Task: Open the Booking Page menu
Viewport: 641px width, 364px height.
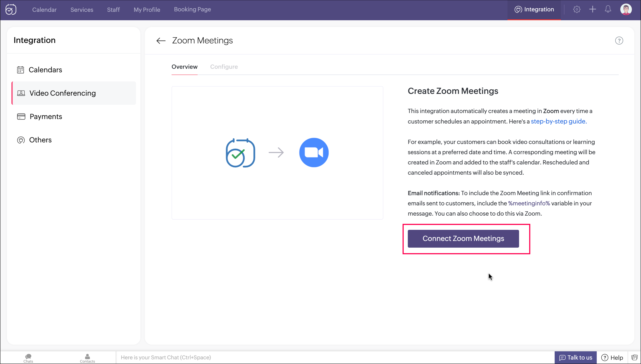Action: click(x=192, y=9)
